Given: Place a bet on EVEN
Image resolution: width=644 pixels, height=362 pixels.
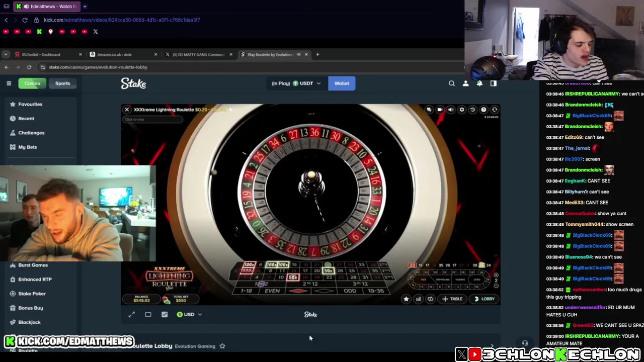Looking at the screenshot, I should 272,291.
